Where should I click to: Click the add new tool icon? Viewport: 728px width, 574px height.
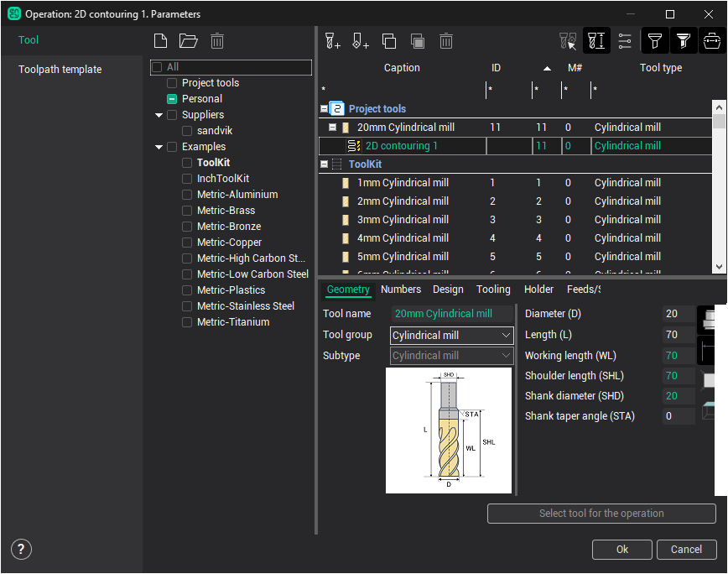click(x=333, y=40)
